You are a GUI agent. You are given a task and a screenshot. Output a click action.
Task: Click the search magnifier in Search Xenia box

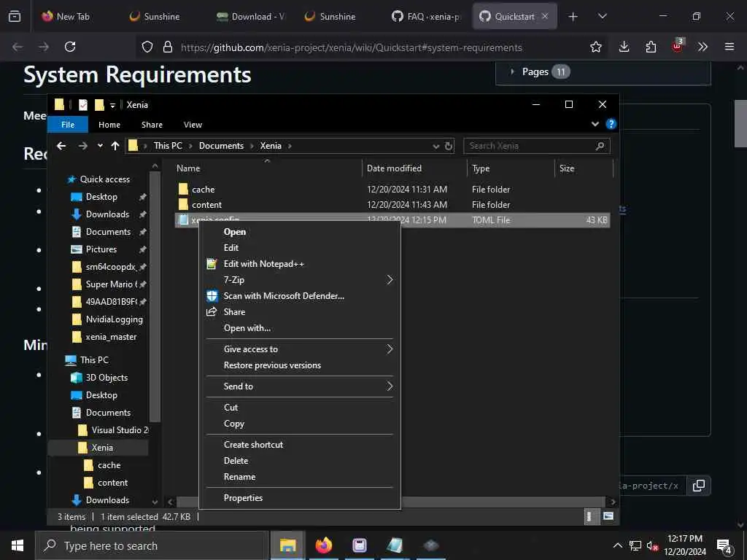(600, 146)
